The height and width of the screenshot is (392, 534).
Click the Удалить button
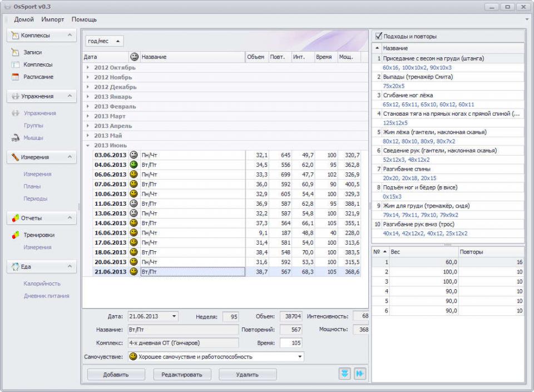coord(247,375)
